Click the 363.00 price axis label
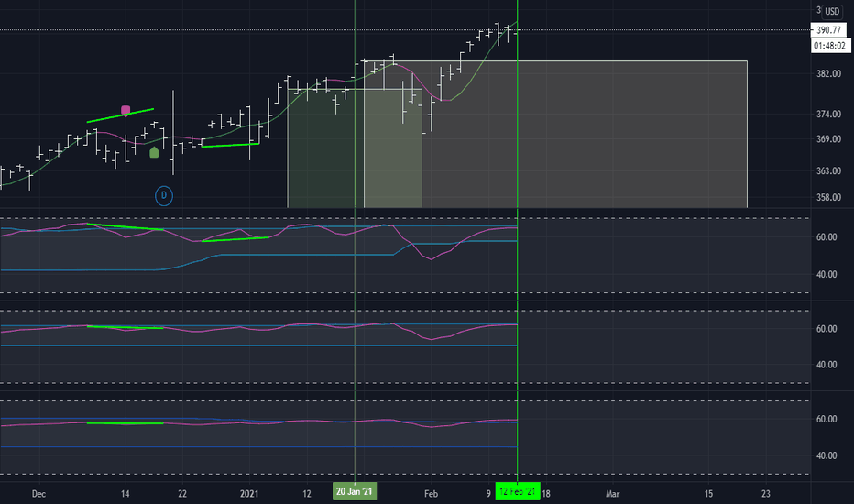Viewport: 854px width, 504px height. click(828, 170)
